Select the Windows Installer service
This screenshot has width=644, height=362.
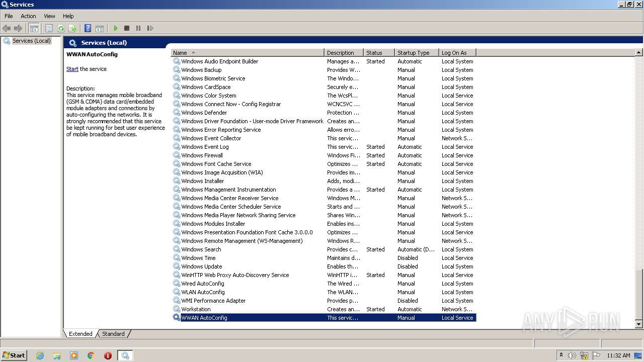coord(324,181)
